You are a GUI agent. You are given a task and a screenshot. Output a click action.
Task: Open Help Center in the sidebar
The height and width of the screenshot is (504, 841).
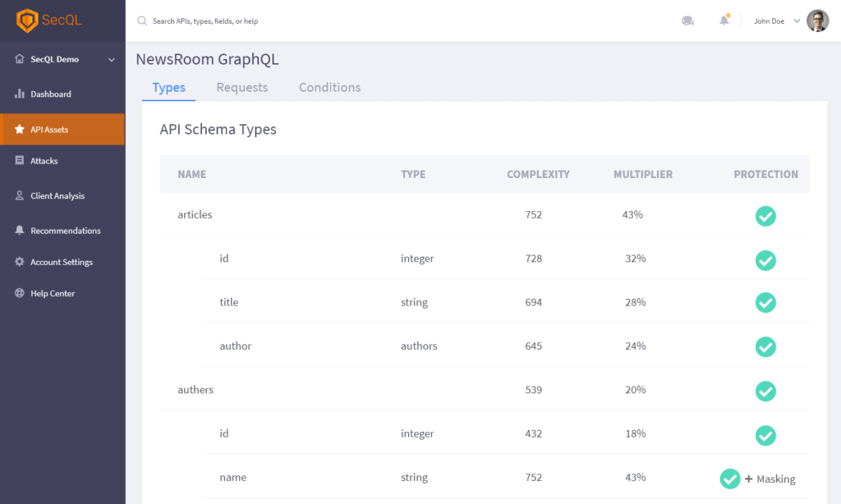[52, 294]
